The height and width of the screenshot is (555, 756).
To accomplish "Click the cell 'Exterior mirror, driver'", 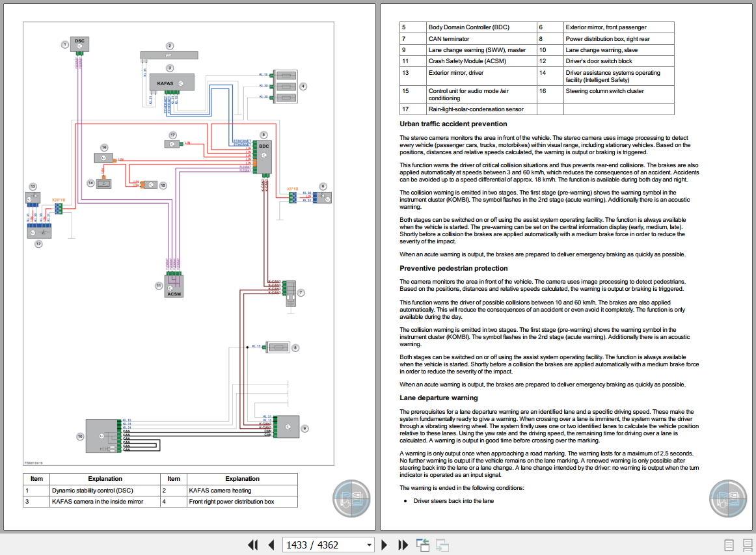I will tap(481, 76).
